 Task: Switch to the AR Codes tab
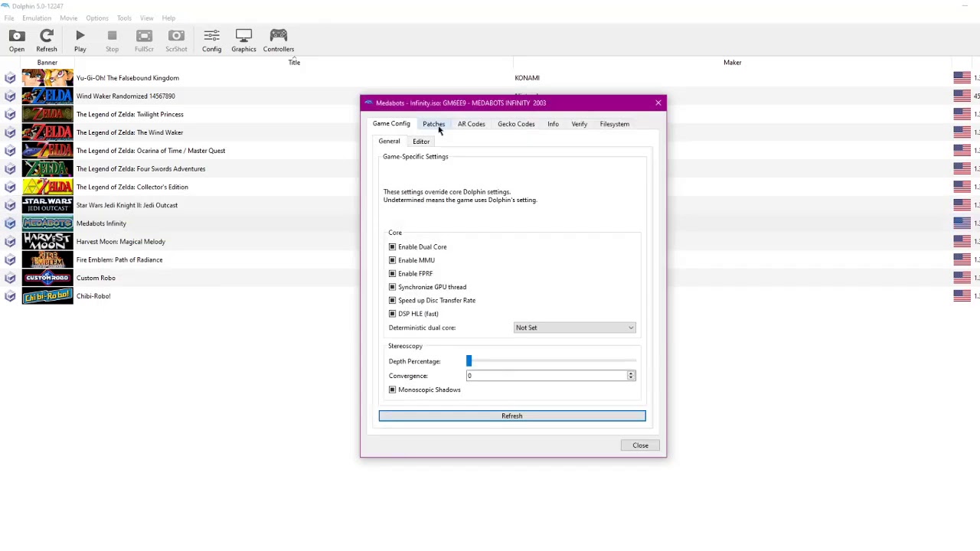point(472,124)
